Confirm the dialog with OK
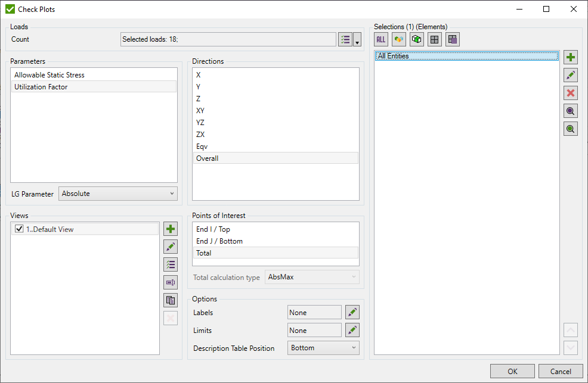The image size is (588, 383). click(x=512, y=370)
